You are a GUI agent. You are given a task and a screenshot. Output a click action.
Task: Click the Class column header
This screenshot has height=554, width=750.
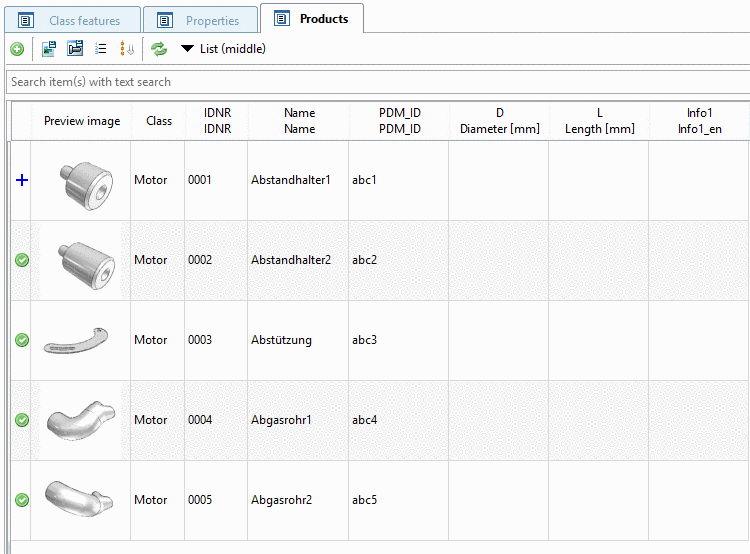click(159, 121)
